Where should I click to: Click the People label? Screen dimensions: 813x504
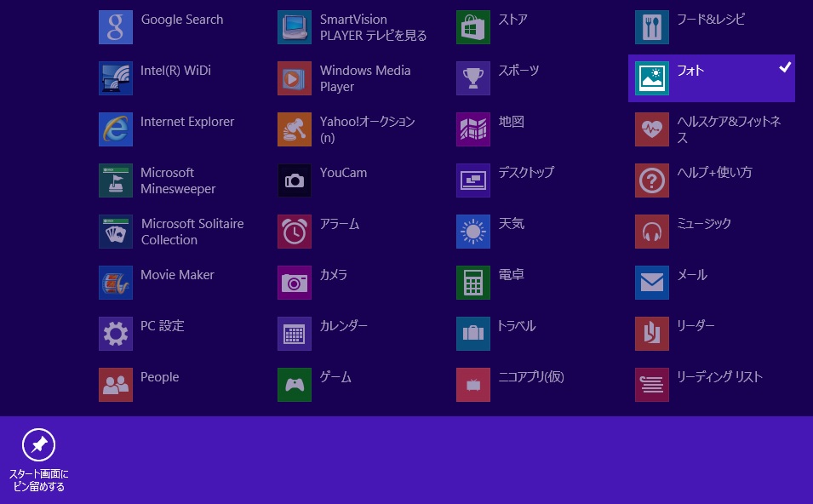point(160,377)
